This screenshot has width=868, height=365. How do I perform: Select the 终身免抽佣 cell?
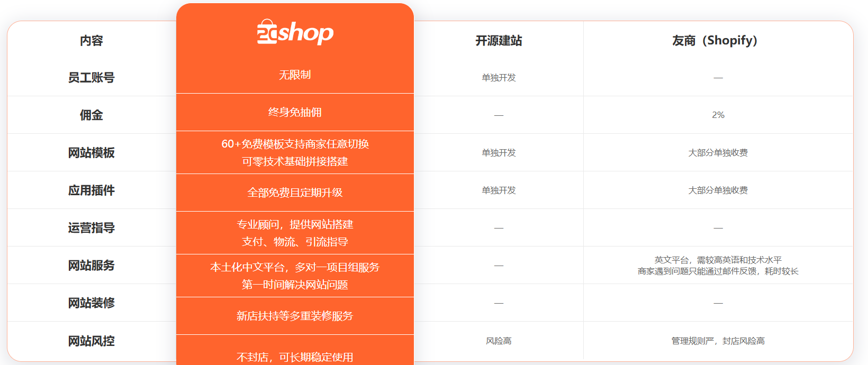[x=295, y=112]
